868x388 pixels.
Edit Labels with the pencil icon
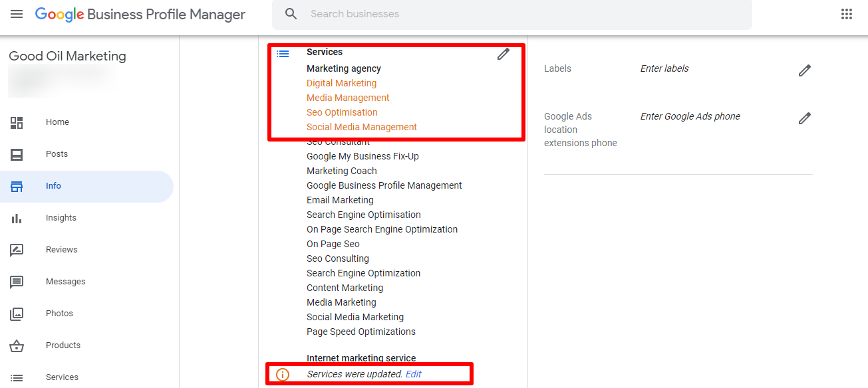[805, 70]
